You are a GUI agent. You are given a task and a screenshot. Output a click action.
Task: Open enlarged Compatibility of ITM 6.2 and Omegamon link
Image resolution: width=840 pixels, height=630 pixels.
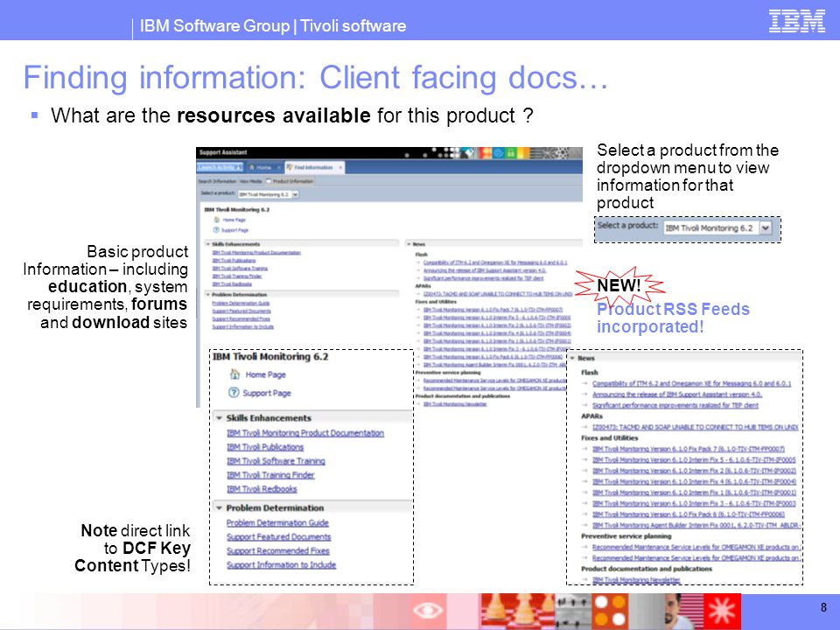(691, 383)
